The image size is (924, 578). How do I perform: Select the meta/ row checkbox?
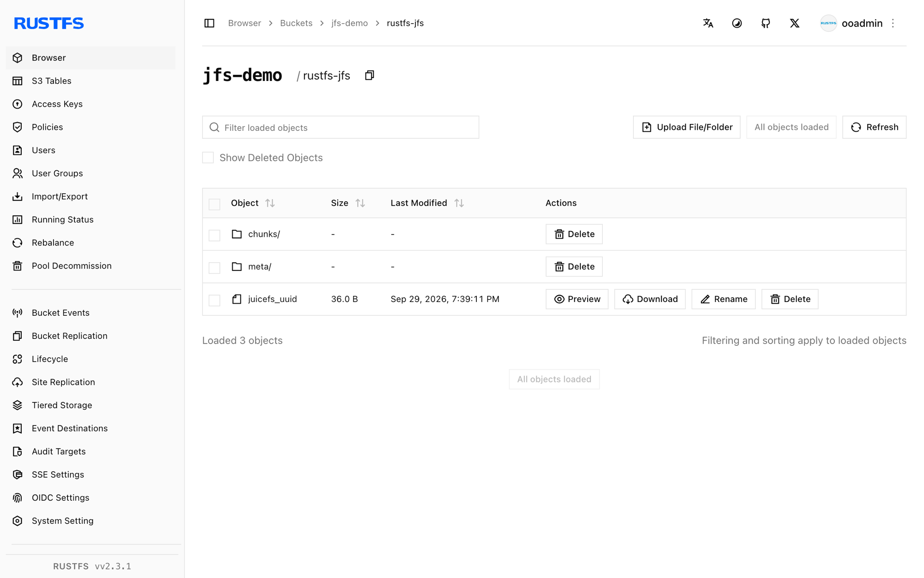point(214,267)
